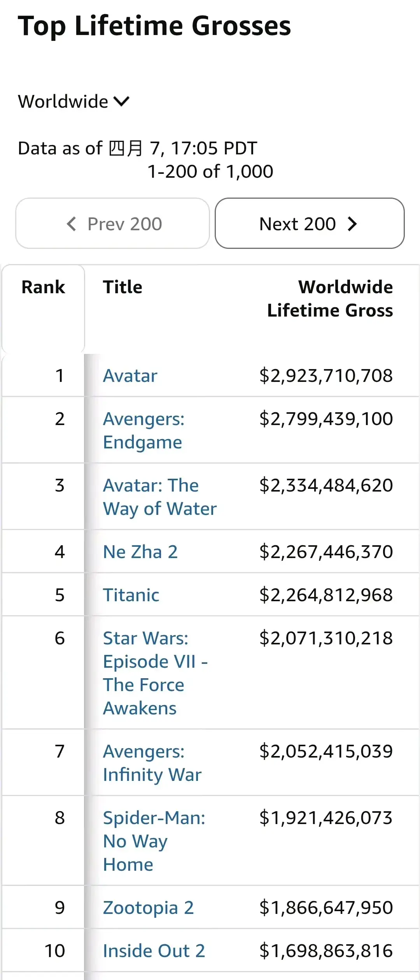
Task: Click the Worldwide dropdown arrow icon
Action: [x=121, y=101]
